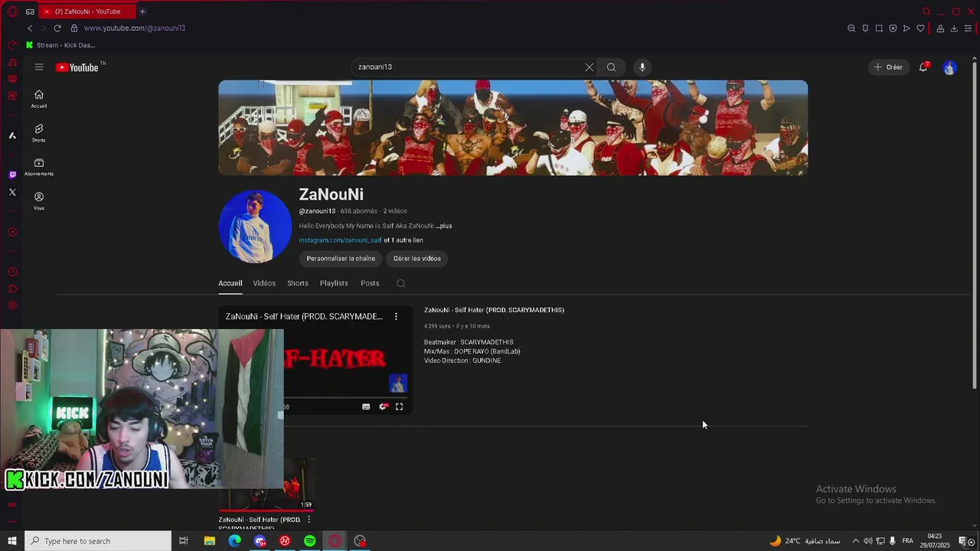Click the send/flow arrow icon

pyautogui.click(x=906, y=28)
